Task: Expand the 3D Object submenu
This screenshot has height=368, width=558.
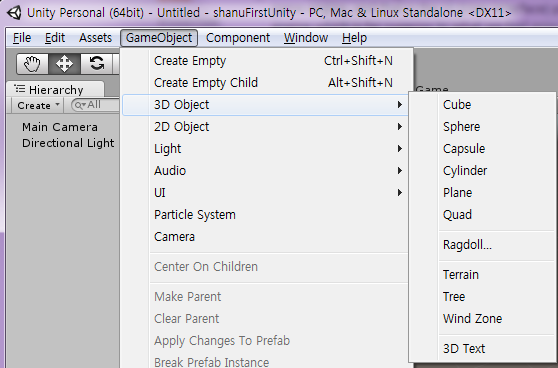Action: pyautogui.click(x=265, y=105)
